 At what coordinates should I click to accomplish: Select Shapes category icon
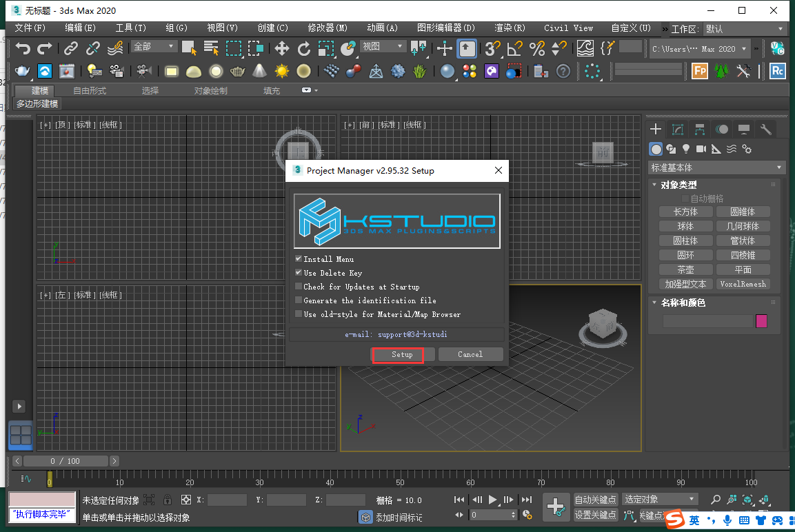coord(671,149)
